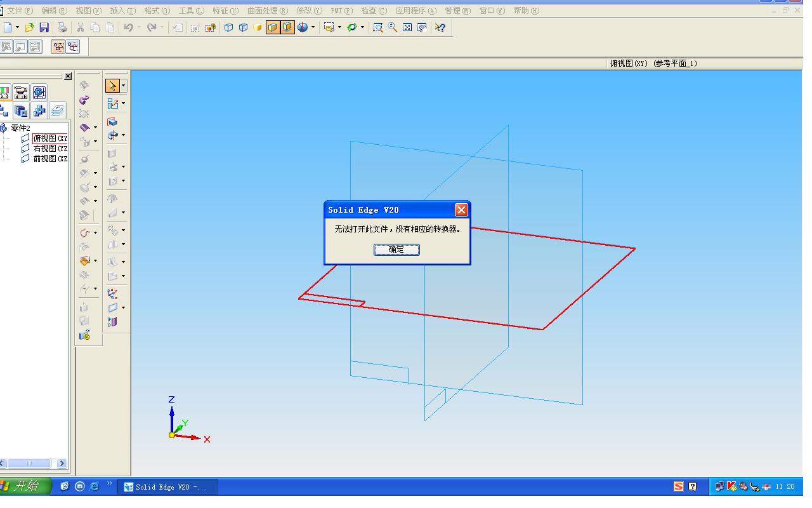Screen dimensions: 812x508
Task: Select 前视图 (XZ) reference plane
Action: (x=50, y=158)
